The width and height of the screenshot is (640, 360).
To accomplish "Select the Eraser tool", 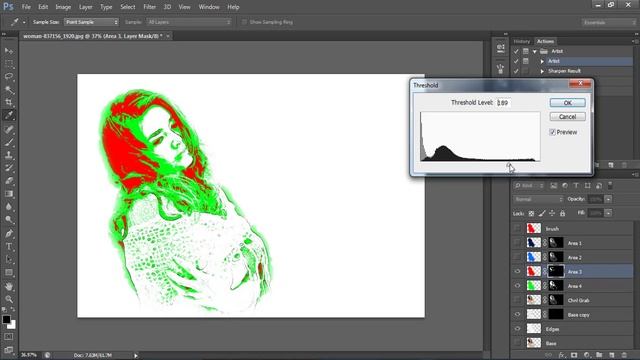I will point(9,181).
